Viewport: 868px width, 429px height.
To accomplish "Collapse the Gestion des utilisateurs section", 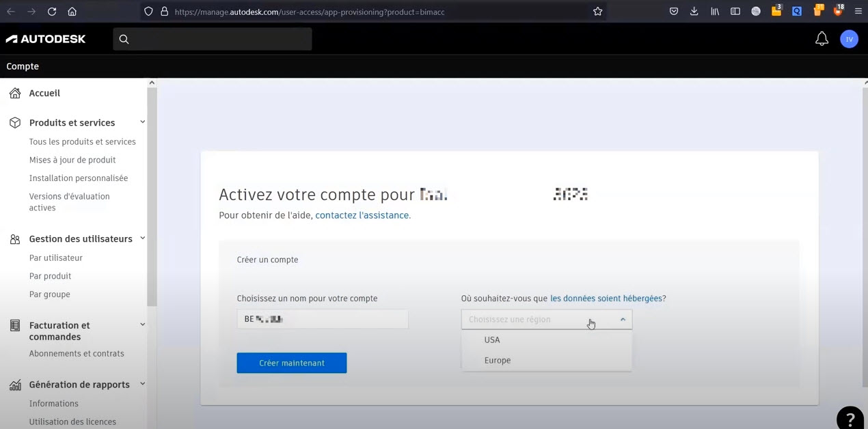I will click(x=142, y=238).
